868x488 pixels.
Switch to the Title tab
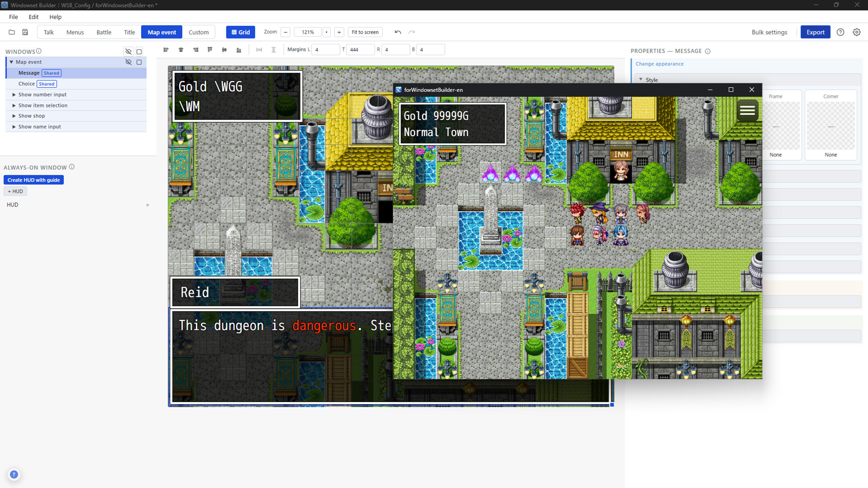click(129, 32)
